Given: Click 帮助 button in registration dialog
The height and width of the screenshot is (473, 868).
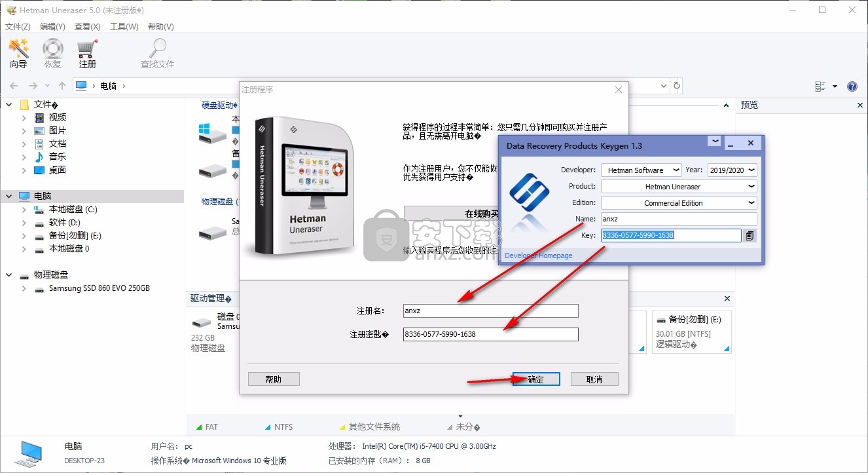Looking at the screenshot, I should [x=274, y=379].
